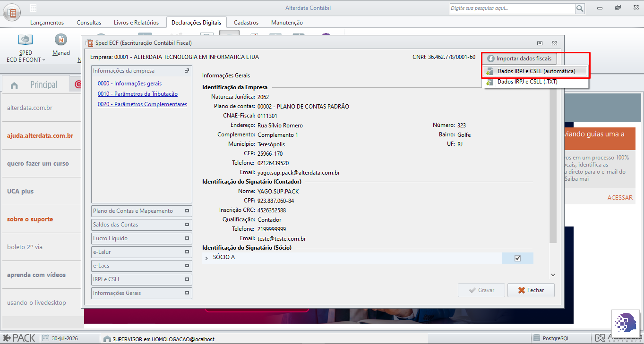The width and height of the screenshot is (644, 344).
Task: Click the Fechar button
Action: tap(531, 290)
